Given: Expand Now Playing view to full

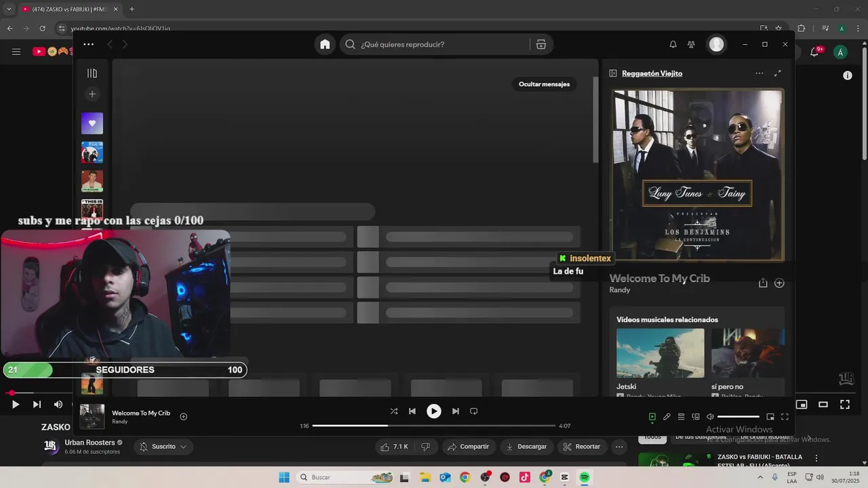Looking at the screenshot, I should point(778,73).
